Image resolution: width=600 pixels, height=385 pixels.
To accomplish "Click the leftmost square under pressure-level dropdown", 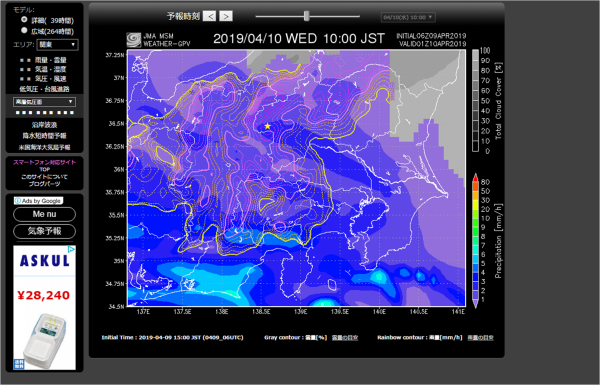I will [18, 113].
